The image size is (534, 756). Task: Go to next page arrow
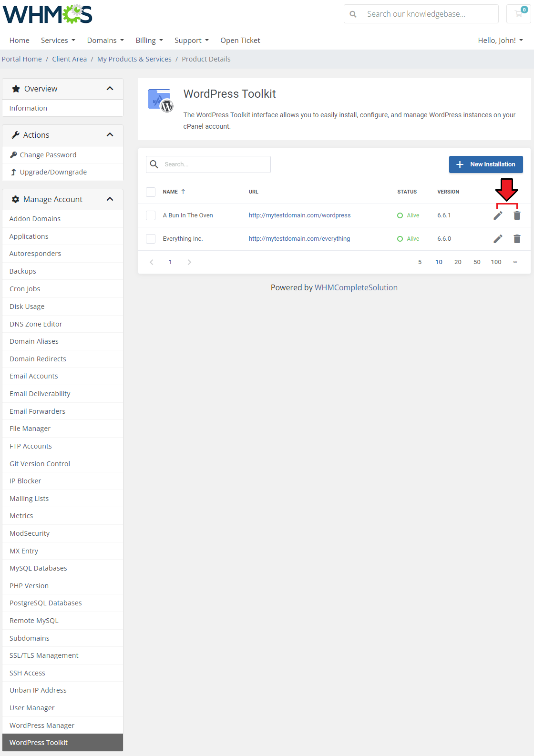(189, 262)
